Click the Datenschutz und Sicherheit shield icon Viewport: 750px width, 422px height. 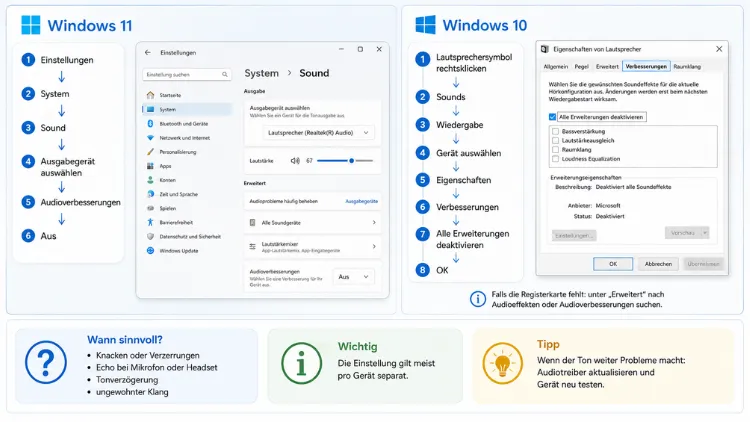(150, 236)
